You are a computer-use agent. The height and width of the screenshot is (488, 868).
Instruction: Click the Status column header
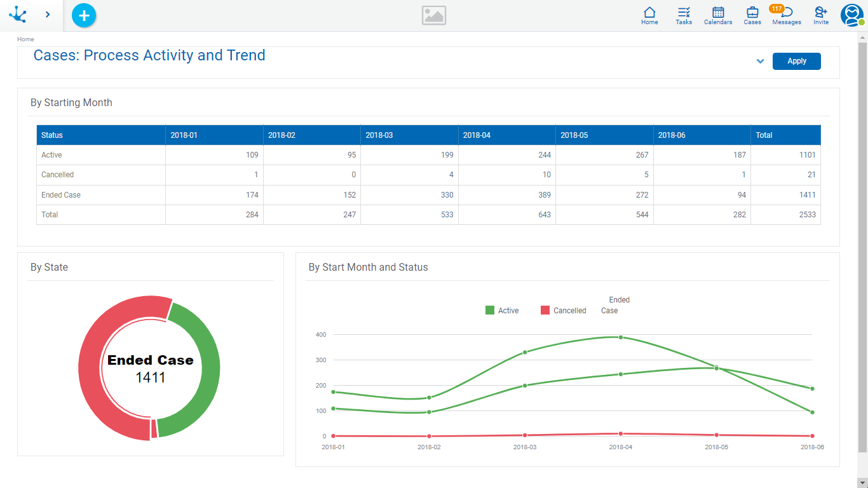click(52, 135)
